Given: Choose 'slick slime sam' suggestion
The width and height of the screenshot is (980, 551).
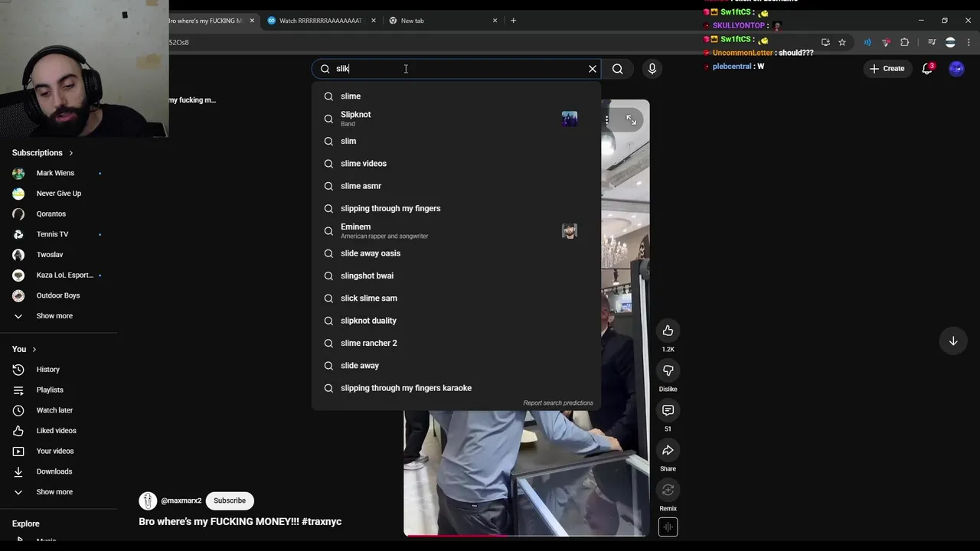Looking at the screenshot, I should tap(456, 298).
